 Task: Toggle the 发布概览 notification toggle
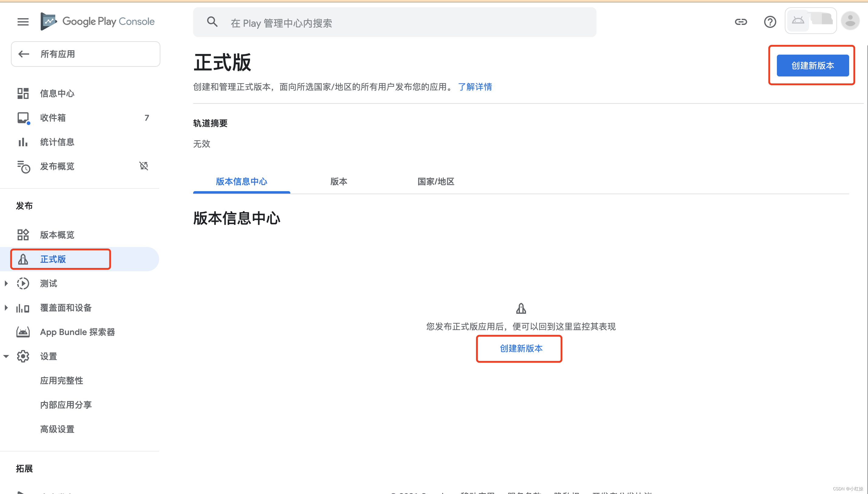pyautogui.click(x=144, y=166)
